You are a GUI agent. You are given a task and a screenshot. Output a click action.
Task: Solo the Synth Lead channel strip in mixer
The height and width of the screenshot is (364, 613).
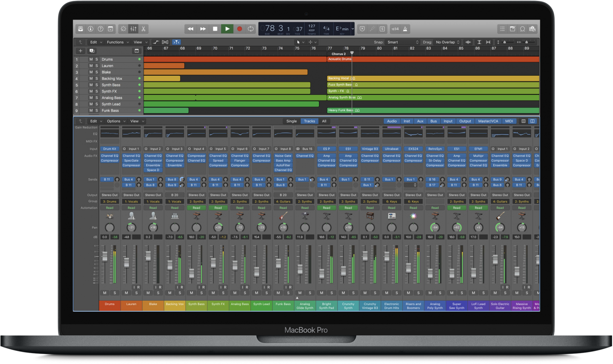(x=266, y=293)
